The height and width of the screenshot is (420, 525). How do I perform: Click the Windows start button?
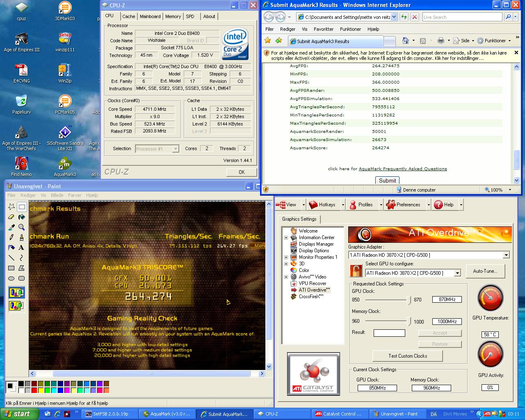click(x=19, y=414)
